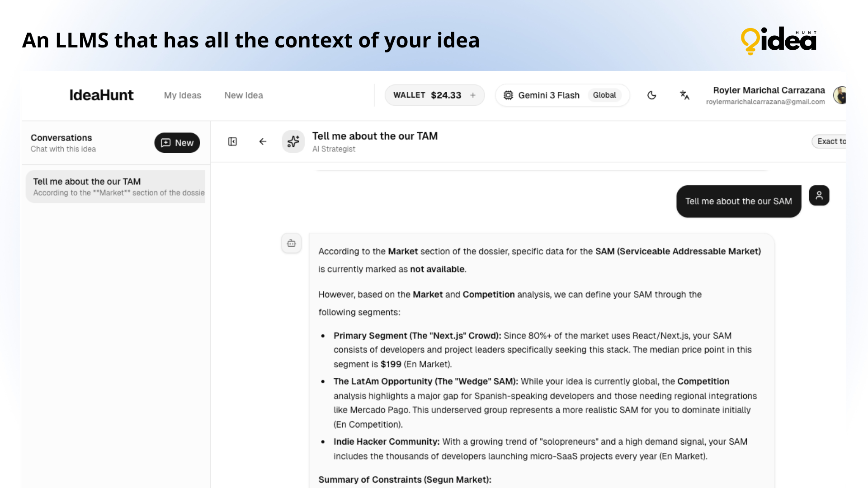Open the IdeaHunt home link

101,95
